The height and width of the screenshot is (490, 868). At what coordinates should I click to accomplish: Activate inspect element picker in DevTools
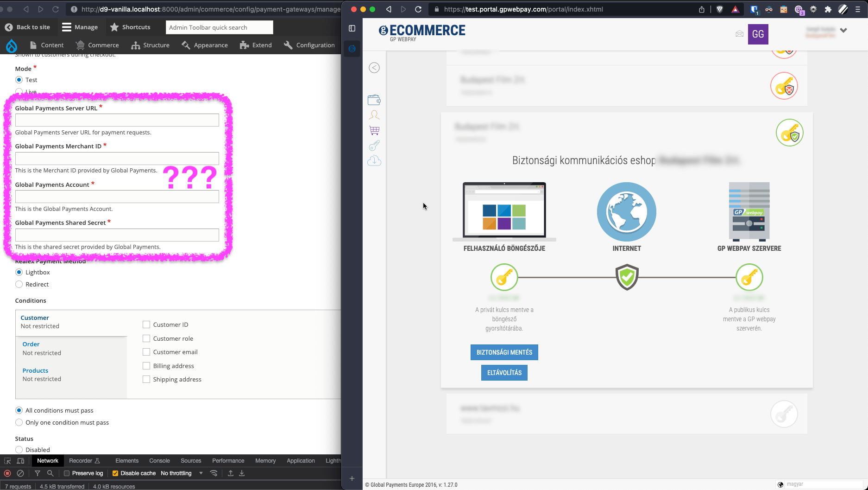(x=7, y=461)
